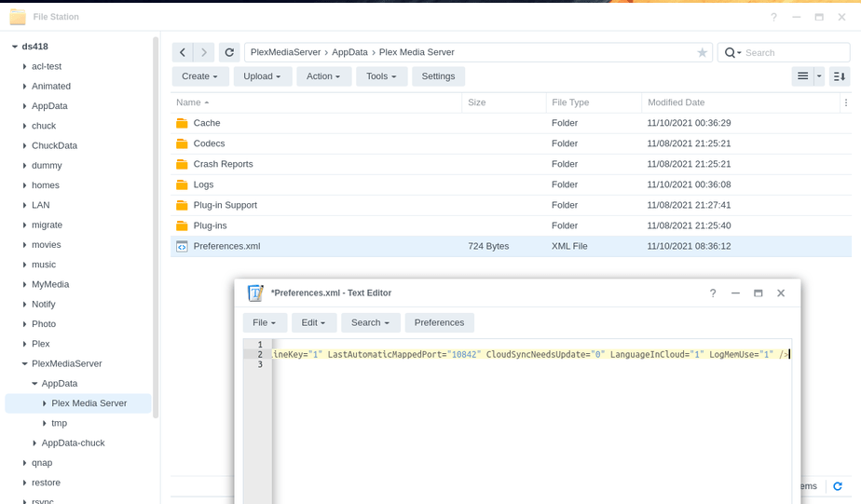Go forward in File Station navigation
The height and width of the screenshot is (504, 861).
[x=204, y=52]
